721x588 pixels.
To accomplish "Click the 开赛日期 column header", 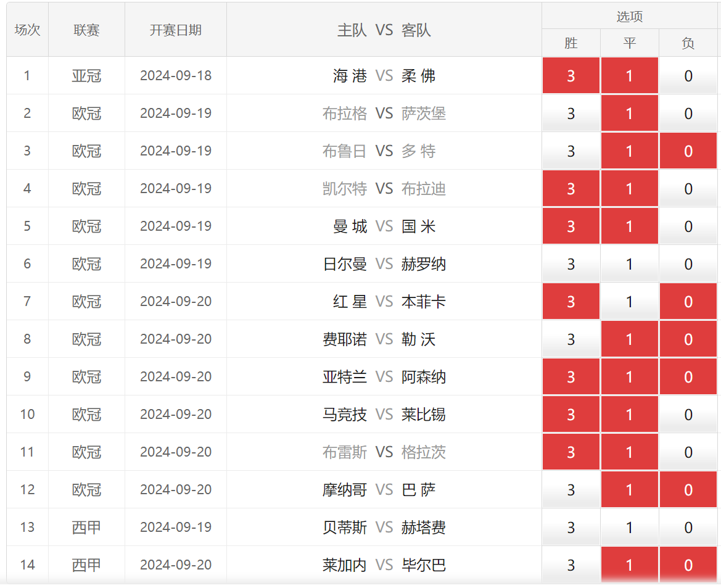I will (x=176, y=30).
